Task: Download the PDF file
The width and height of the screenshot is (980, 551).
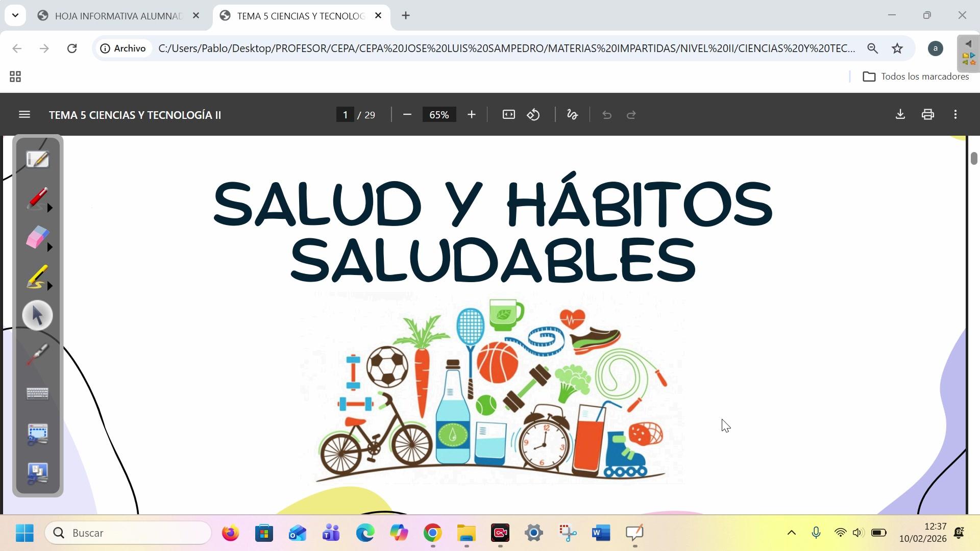Action: click(900, 115)
